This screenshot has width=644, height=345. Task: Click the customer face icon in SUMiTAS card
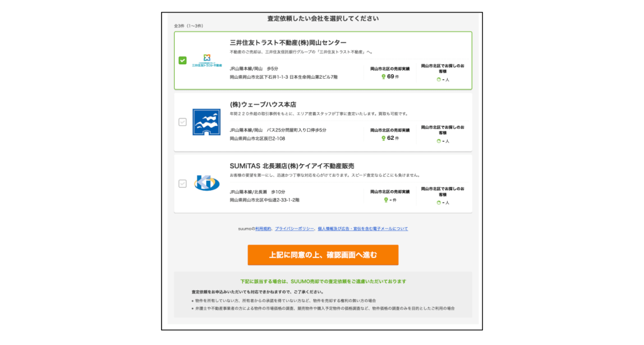point(439,203)
